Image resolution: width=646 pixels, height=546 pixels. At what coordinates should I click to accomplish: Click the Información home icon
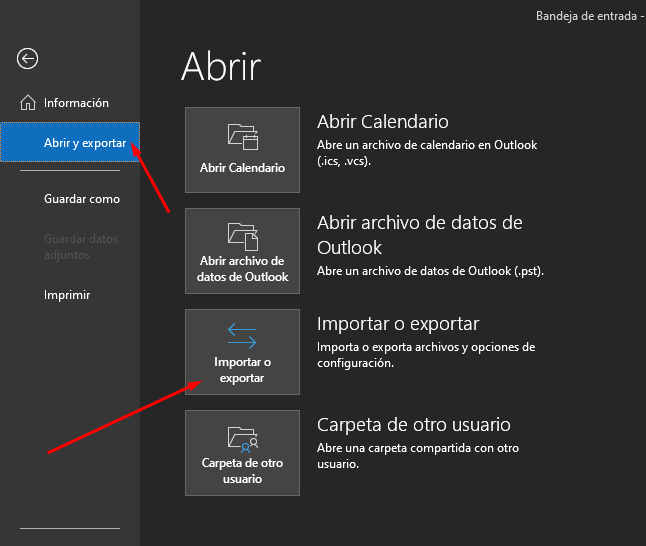point(28,103)
